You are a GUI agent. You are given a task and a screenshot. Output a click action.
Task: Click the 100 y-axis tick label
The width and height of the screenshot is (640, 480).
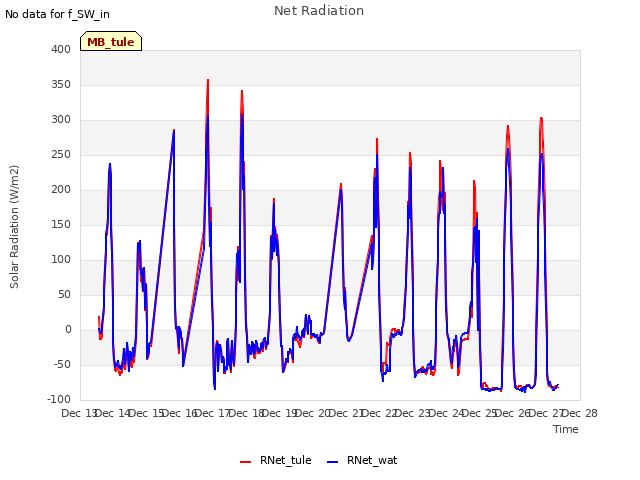[x=61, y=260]
